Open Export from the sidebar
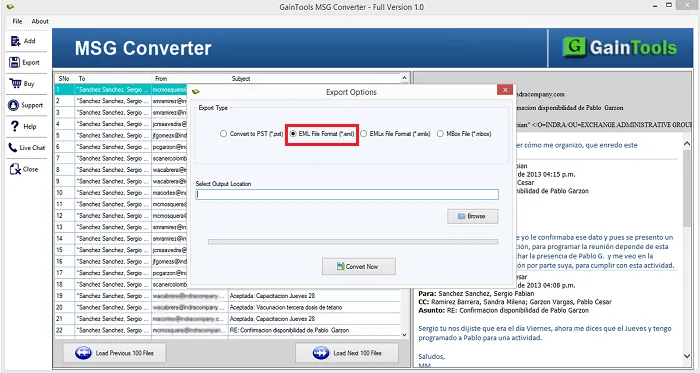 pos(26,62)
